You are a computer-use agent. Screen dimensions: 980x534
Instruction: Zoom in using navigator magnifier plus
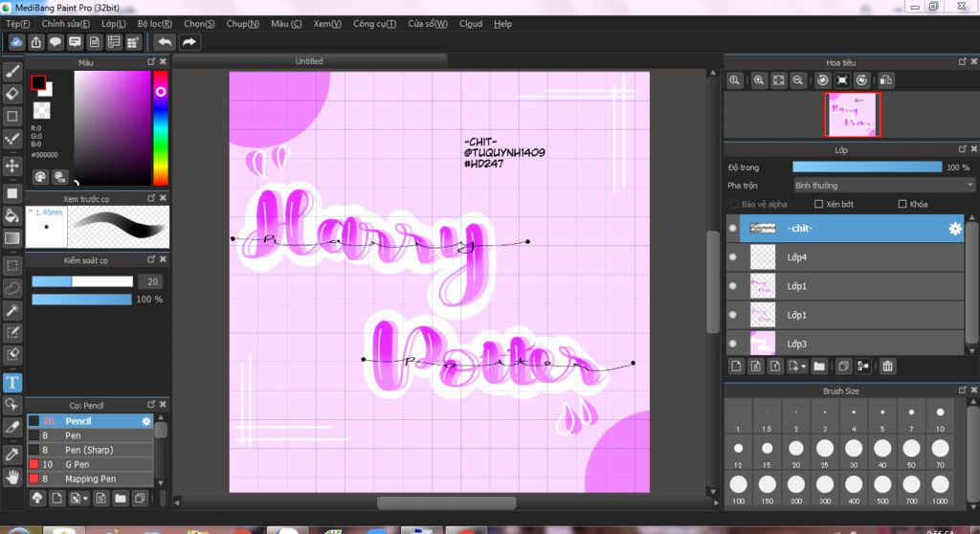coord(759,80)
